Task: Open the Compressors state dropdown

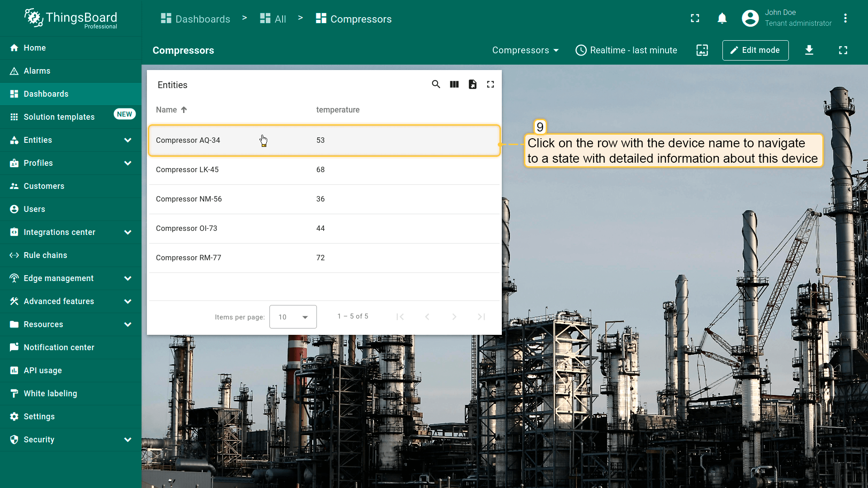Action: point(525,50)
